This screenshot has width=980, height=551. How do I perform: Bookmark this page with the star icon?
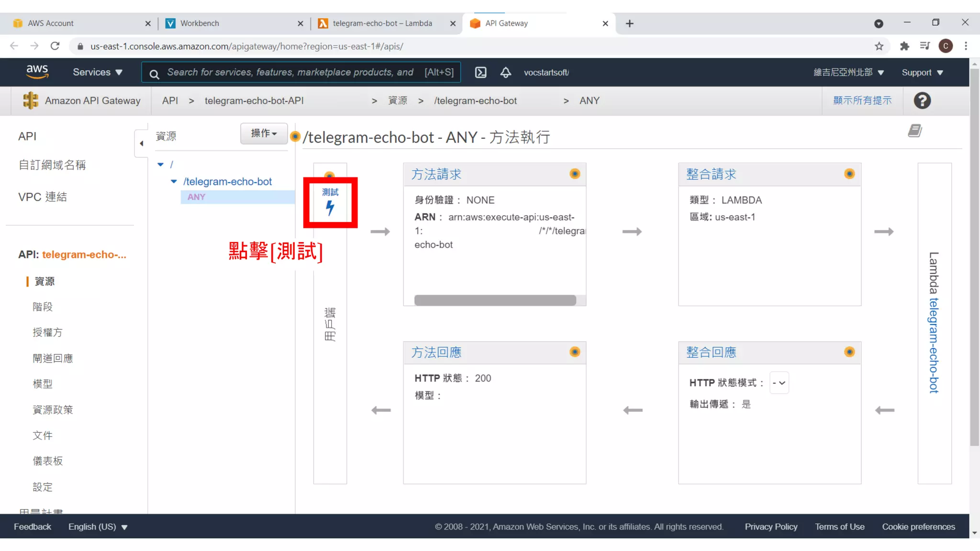click(879, 46)
